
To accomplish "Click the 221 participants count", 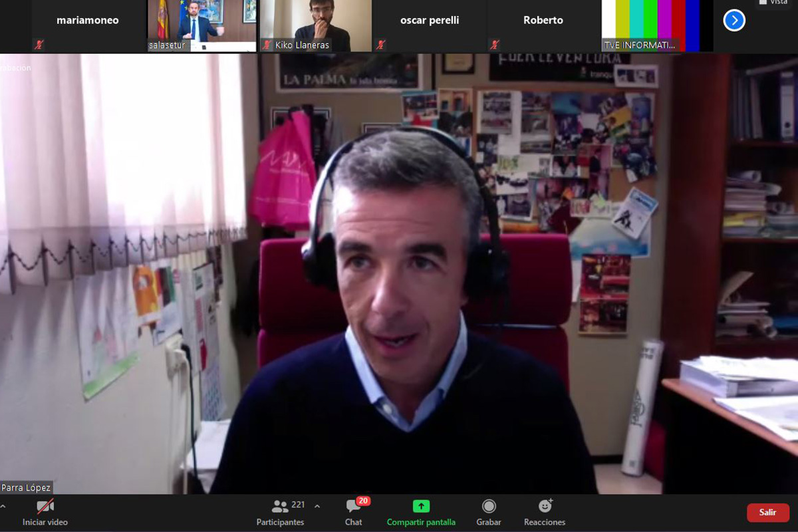I will [x=298, y=505].
